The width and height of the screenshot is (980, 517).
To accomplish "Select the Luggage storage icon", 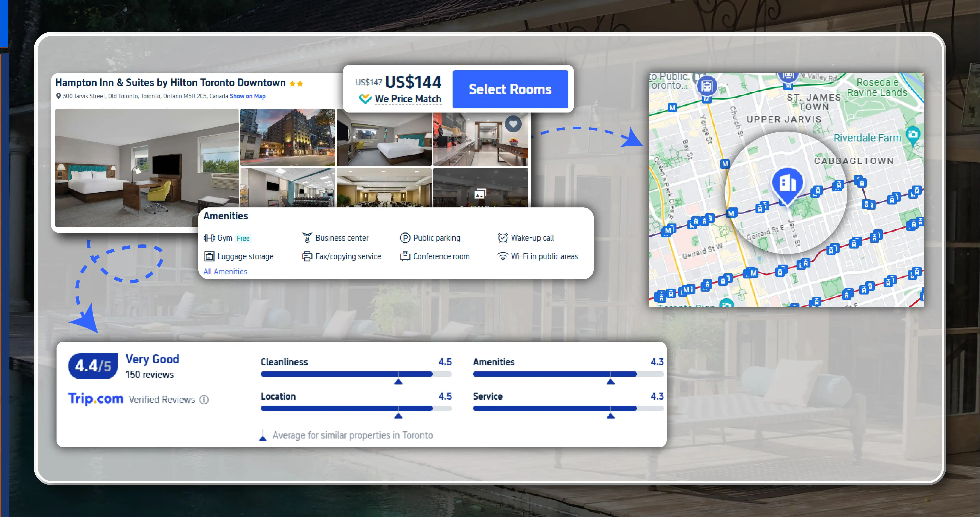I will pyautogui.click(x=209, y=256).
